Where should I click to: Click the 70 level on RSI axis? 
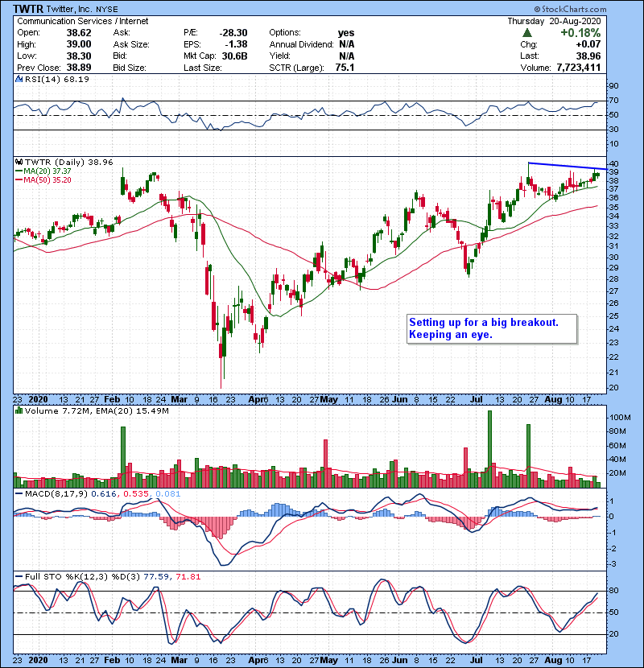click(613, 101)
